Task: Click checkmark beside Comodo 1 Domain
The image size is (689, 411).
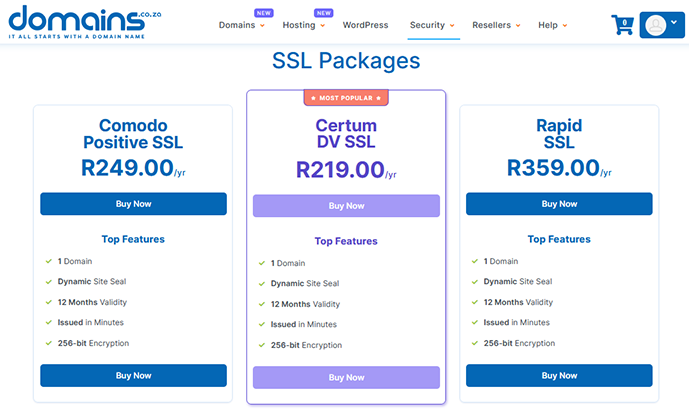Action: point(47,262)
